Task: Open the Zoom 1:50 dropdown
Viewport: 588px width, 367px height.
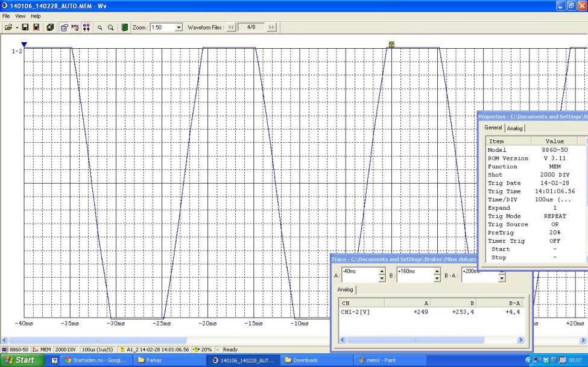Action: point(178,28)
